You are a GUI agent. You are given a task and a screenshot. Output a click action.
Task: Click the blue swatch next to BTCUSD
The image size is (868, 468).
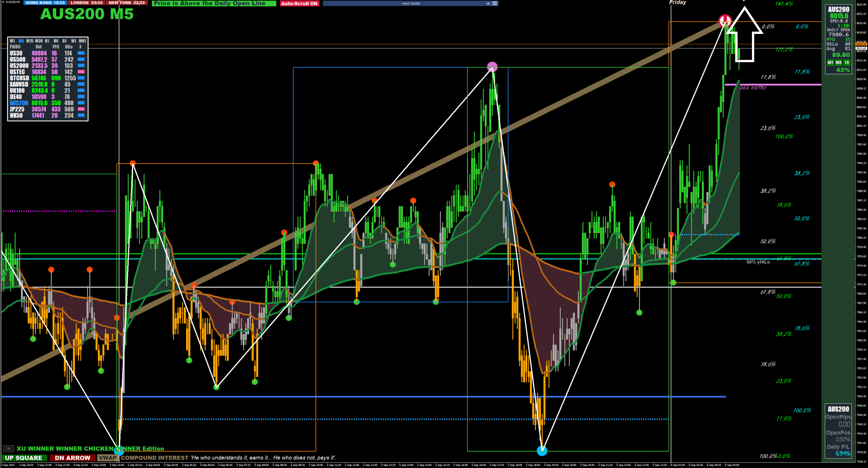[x=81, y=78]
